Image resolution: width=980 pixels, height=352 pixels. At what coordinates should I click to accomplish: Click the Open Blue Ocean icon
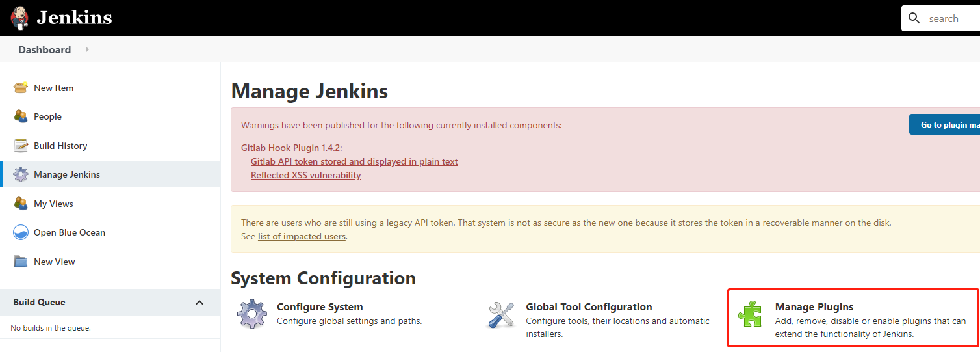point(21,232)
